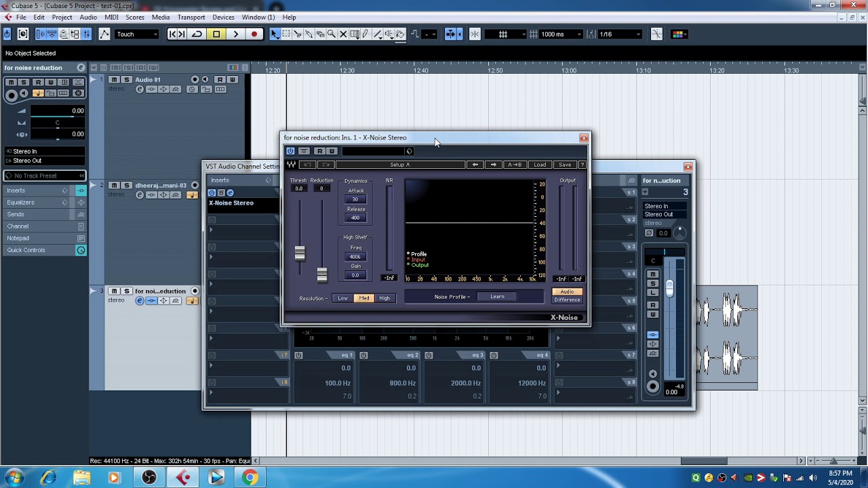Select the Draw pencil tool
The width and height of the screenshot is (868, 488).
click(366, 34)
